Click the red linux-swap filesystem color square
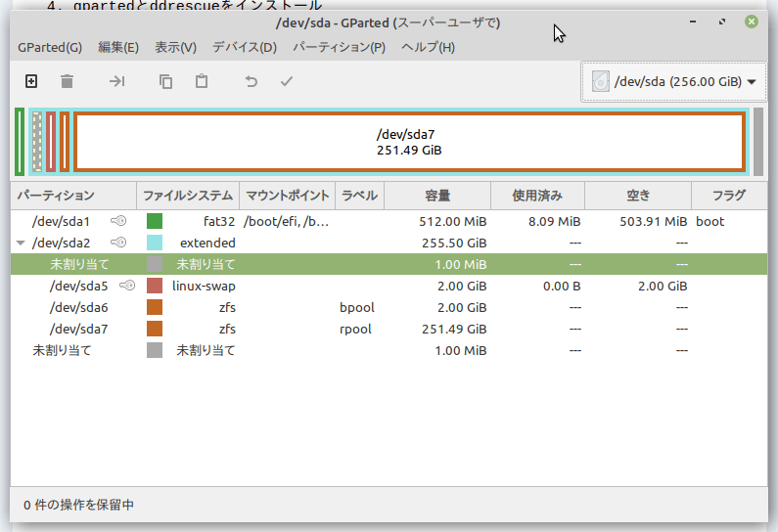This screenshot has height=532, width=778. [155, 287]
